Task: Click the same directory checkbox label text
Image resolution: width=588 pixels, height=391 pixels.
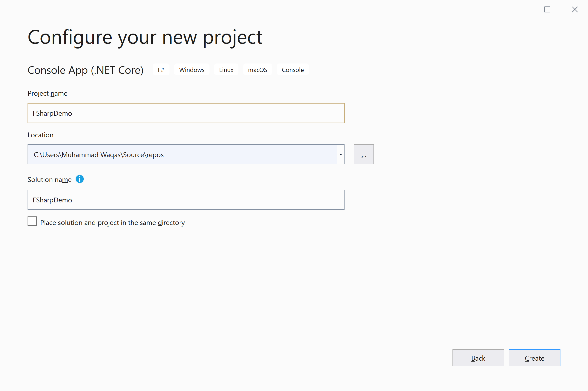Action: click(112, 222)
